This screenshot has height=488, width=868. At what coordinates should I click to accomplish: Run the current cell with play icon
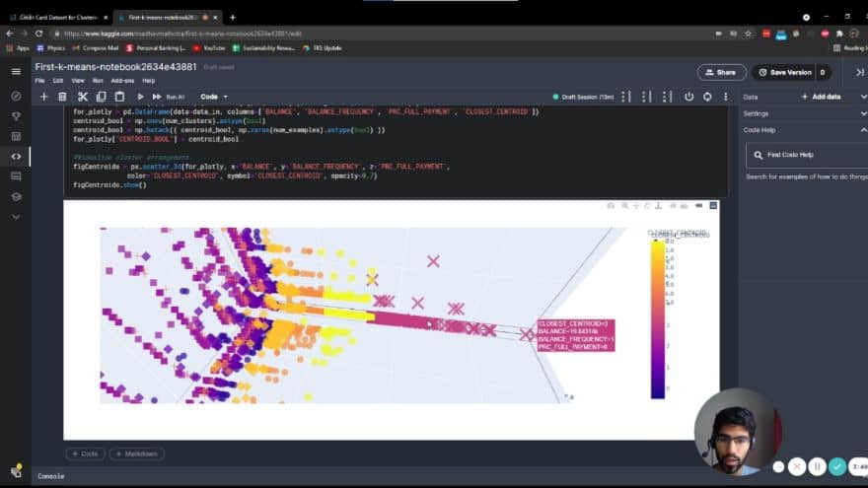coord(140,97)
